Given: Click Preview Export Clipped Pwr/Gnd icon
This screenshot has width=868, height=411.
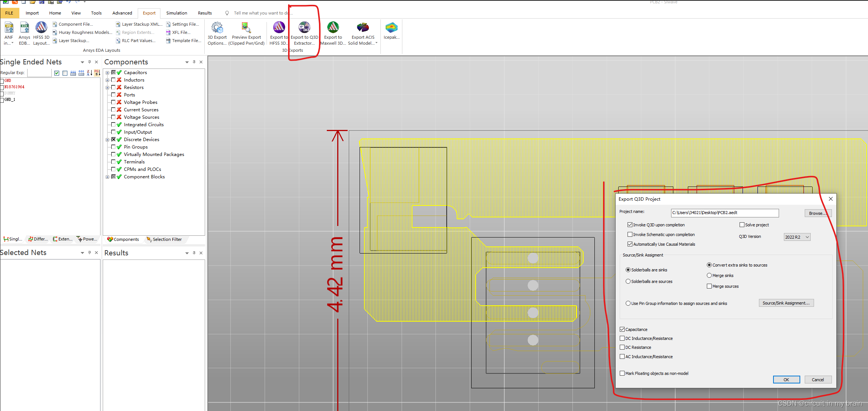Looking at the screenshot, I should 246,28.
